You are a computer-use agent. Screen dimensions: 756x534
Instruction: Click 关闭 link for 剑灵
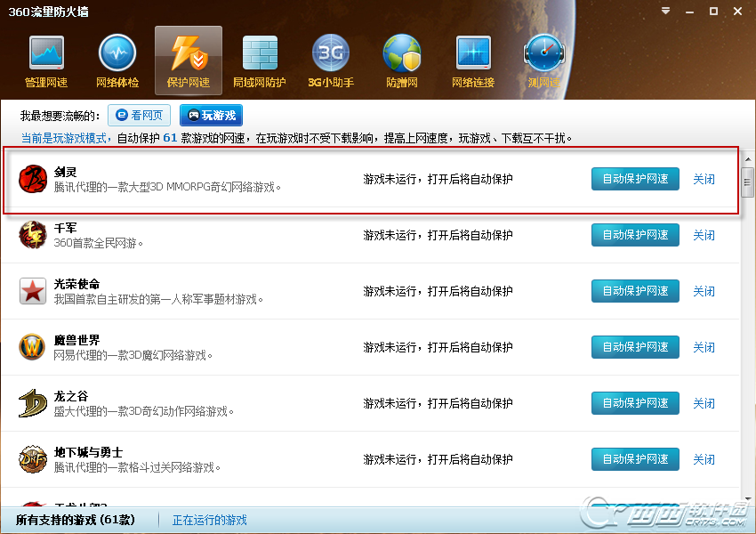[x=704, y=179]
